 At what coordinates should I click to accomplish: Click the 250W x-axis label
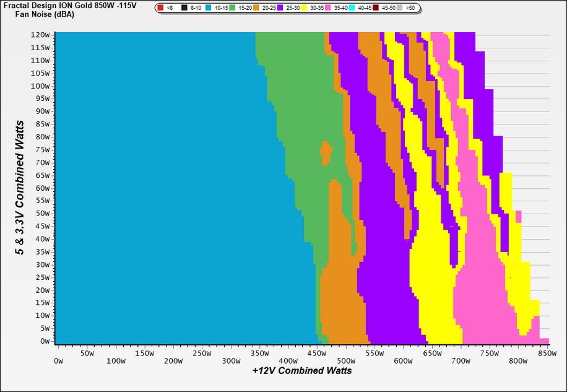(202, 354)
